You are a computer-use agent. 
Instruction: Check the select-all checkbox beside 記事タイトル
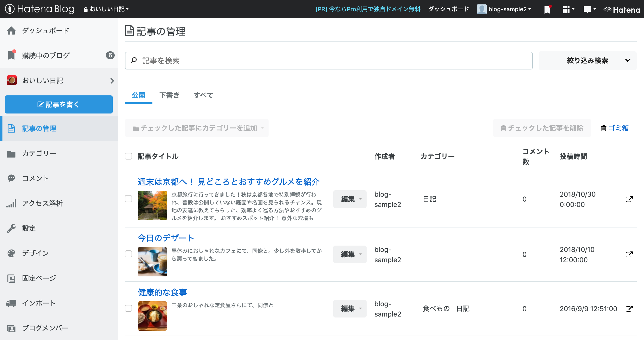click(128, 156)
